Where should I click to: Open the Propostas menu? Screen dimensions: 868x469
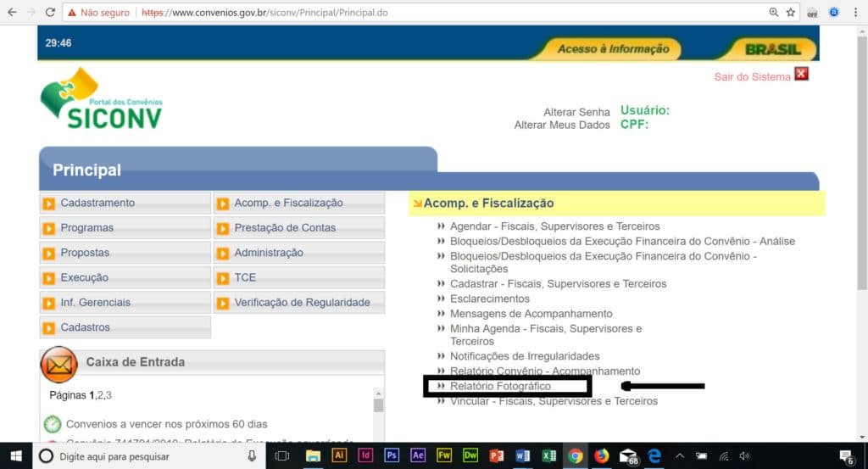(125, 253)
